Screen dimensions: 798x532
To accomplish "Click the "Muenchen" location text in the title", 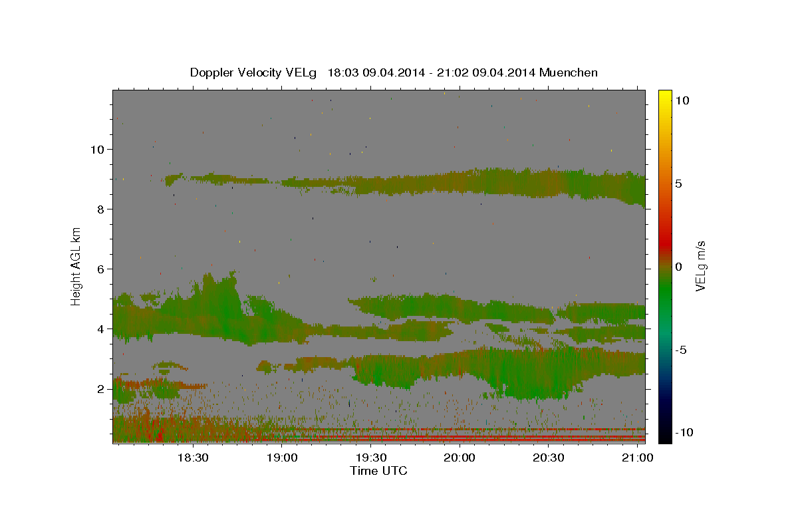I will coord(569,72).
